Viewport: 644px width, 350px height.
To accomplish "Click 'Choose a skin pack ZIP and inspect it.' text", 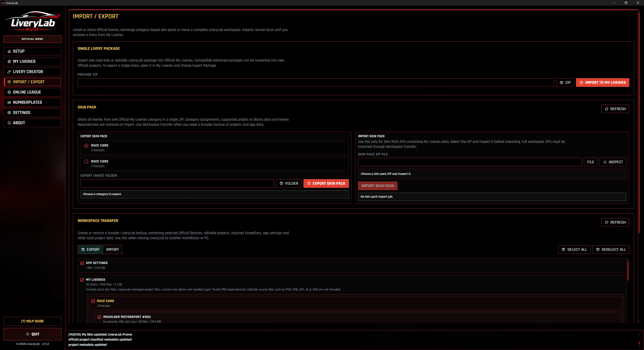I will 386,174.
